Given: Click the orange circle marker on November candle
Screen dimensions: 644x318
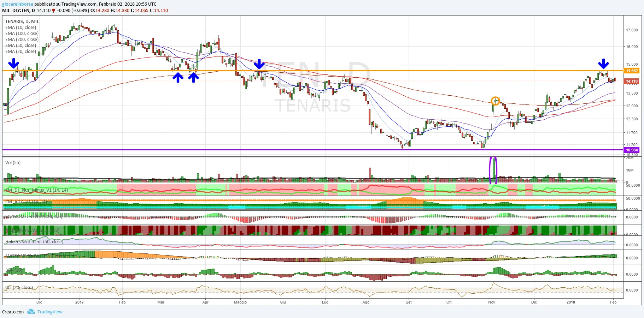Looking at the screenshot, I should pyautogui.click(x=496, y=101).
